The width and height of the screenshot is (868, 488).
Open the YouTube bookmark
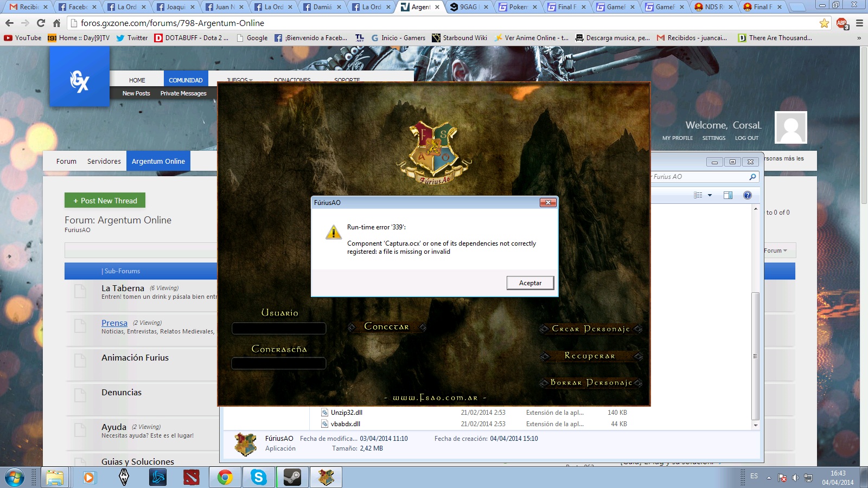[x=23, y=38]
